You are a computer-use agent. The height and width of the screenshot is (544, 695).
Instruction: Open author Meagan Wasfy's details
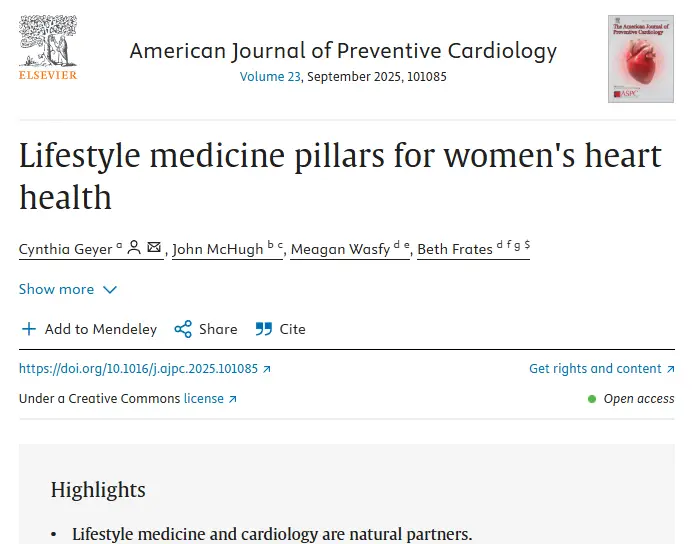pyautogui.click(x=340, y=249)
